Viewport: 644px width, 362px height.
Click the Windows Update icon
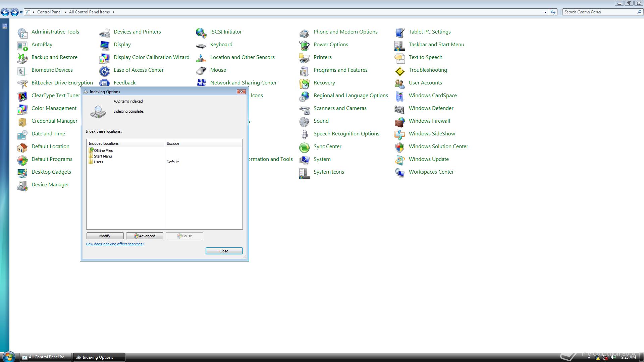point(400,160)
